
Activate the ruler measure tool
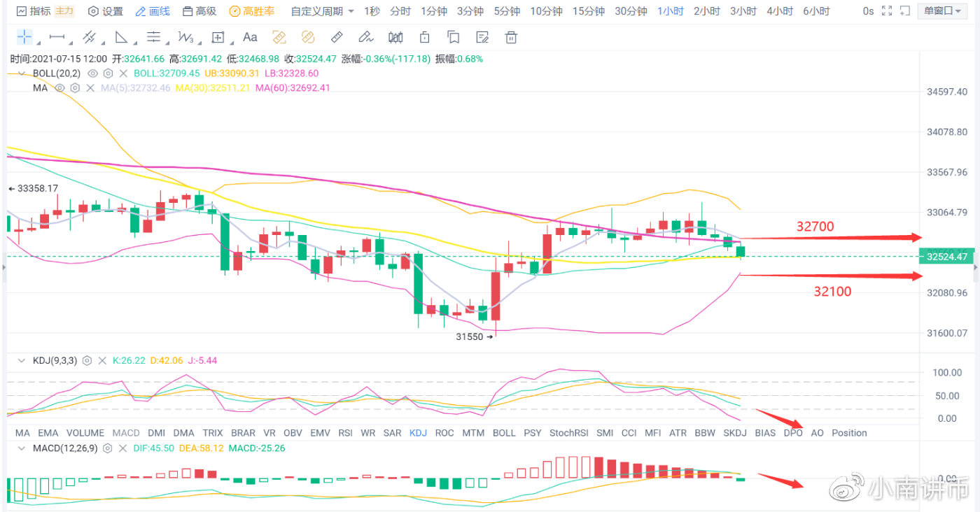337,37
